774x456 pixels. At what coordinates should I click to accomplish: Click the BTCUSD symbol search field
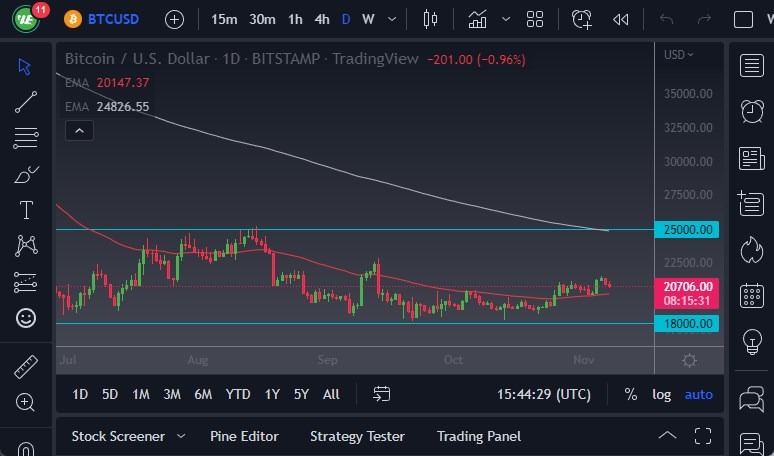[x=111, y=19]
